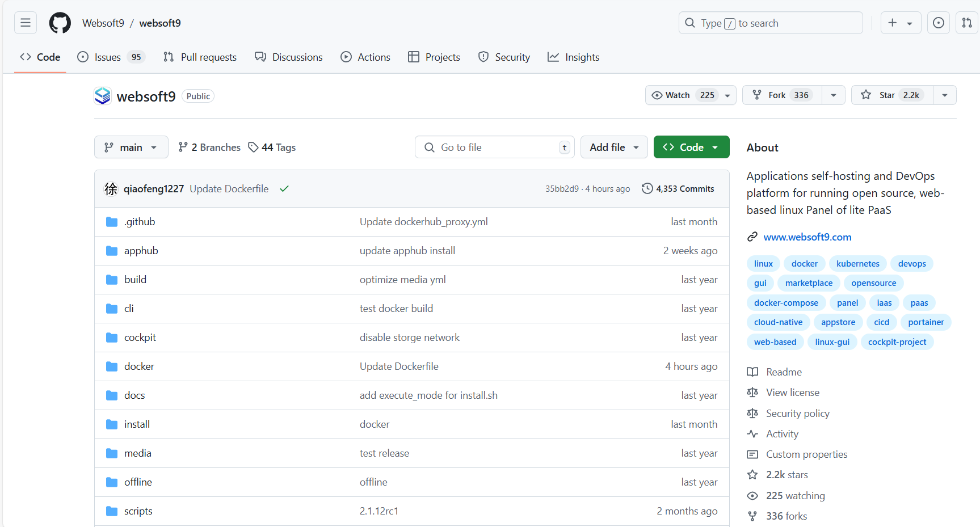
Task: Select the marketplace topic tag
Action: pos(809,283)
